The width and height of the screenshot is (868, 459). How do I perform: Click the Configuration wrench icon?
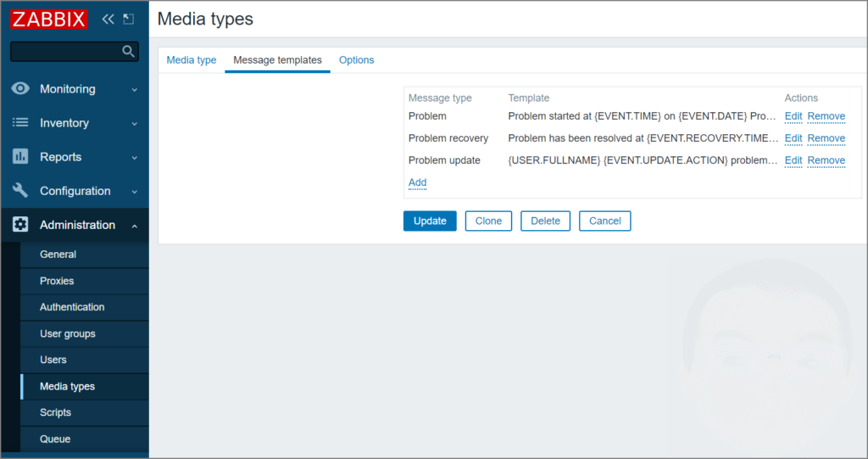coord(20,191)
